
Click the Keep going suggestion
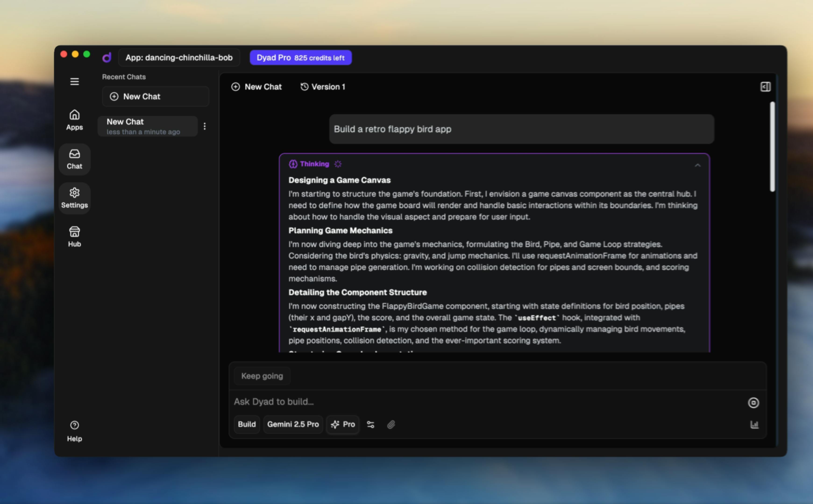(x=262, y=376)
